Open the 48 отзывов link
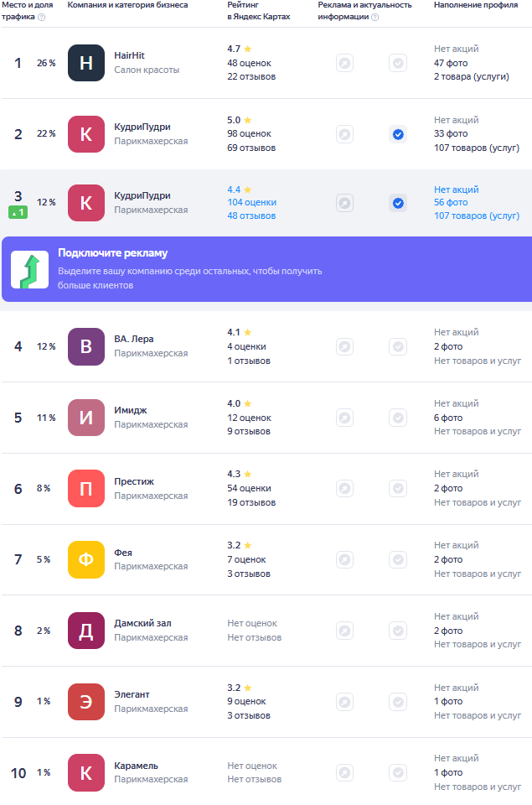Viewport: 532px width, 805px height. [x=251, y=216]
